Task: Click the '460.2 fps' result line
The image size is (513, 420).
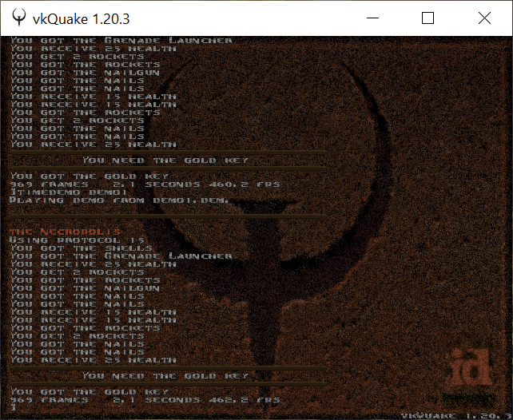Action: click(145, 184)
